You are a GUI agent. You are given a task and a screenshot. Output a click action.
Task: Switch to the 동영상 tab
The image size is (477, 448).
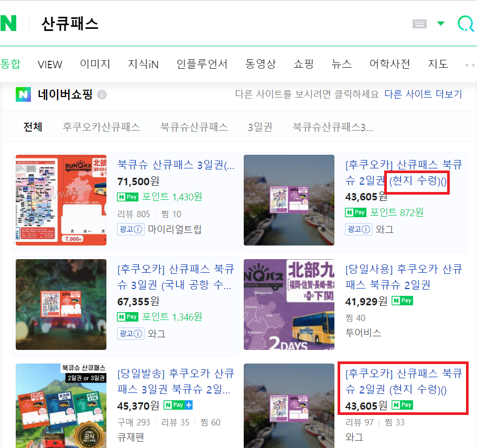[261, 64]
